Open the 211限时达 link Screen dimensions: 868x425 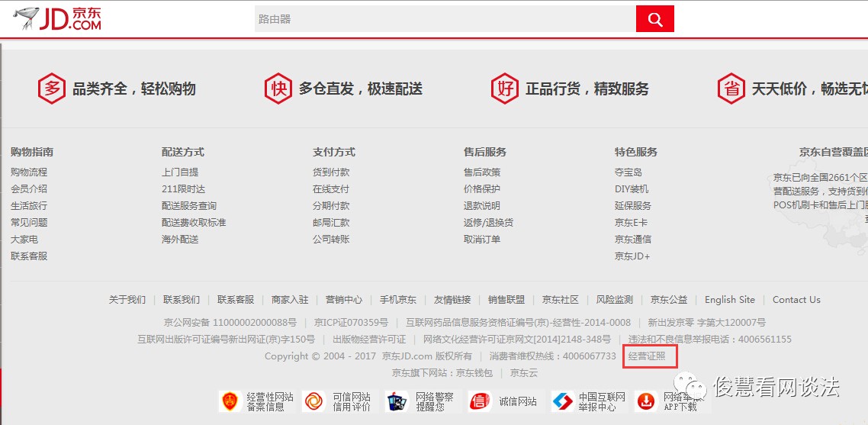[x=183, y=189]
